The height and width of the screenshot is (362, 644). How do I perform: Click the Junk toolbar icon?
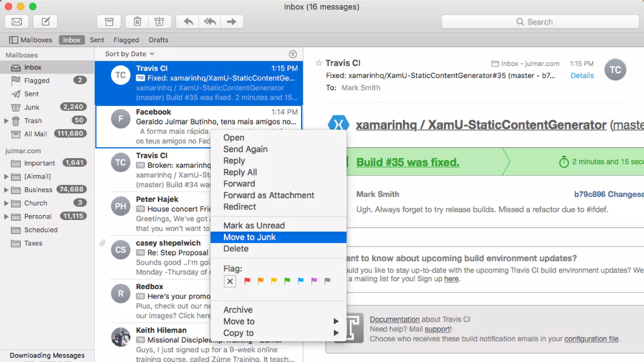pyautogui.click(x=159, y=22)
